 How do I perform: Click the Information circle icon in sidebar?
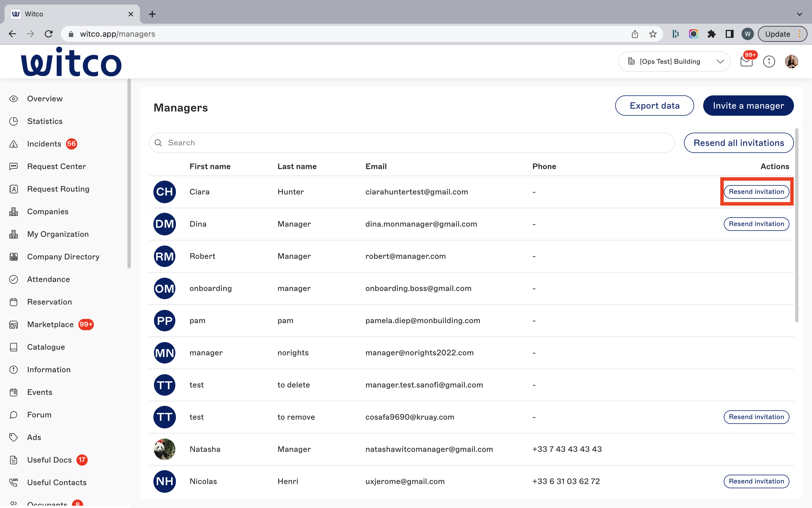(x=14, y=370)
